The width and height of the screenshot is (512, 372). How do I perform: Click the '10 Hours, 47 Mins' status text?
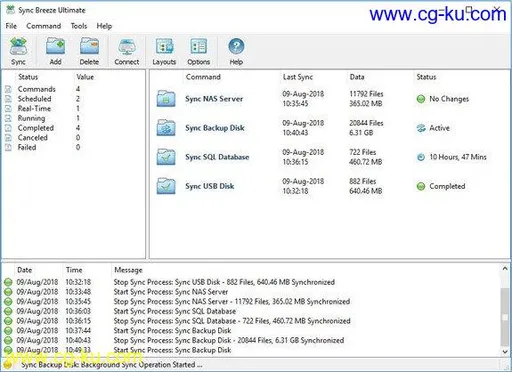click(458, 157)
